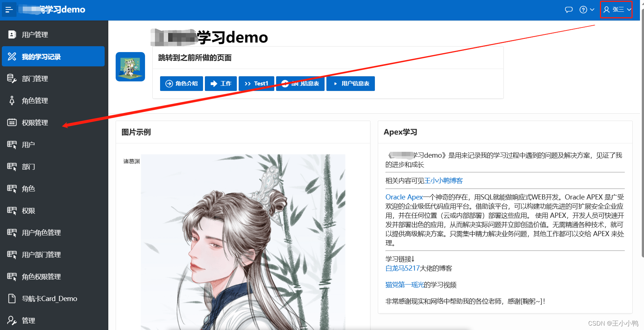644x330 pixels.
Task: Click the Test1 button
Action: pyautogui.click(x=256, y=84)
